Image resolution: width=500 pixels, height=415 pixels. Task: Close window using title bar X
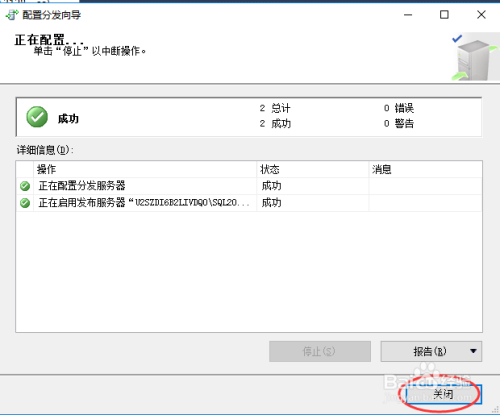tap(481, 15)
